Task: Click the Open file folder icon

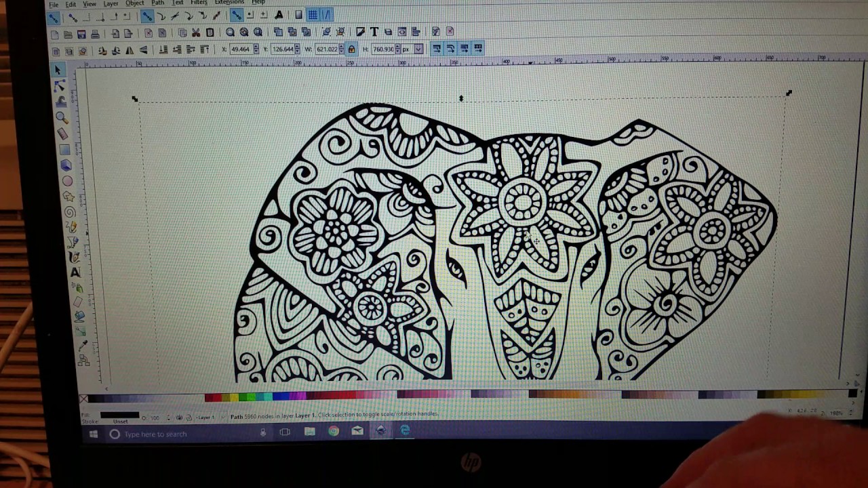Action: (x=68, y=33)
